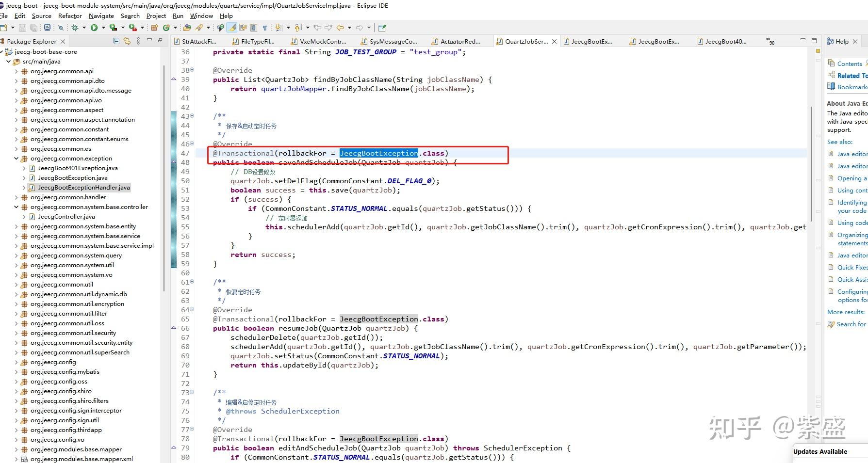Viewport: 868px width, 463px height.
Task: Click the New Java Package icon
Action: (x=154, y=28)
